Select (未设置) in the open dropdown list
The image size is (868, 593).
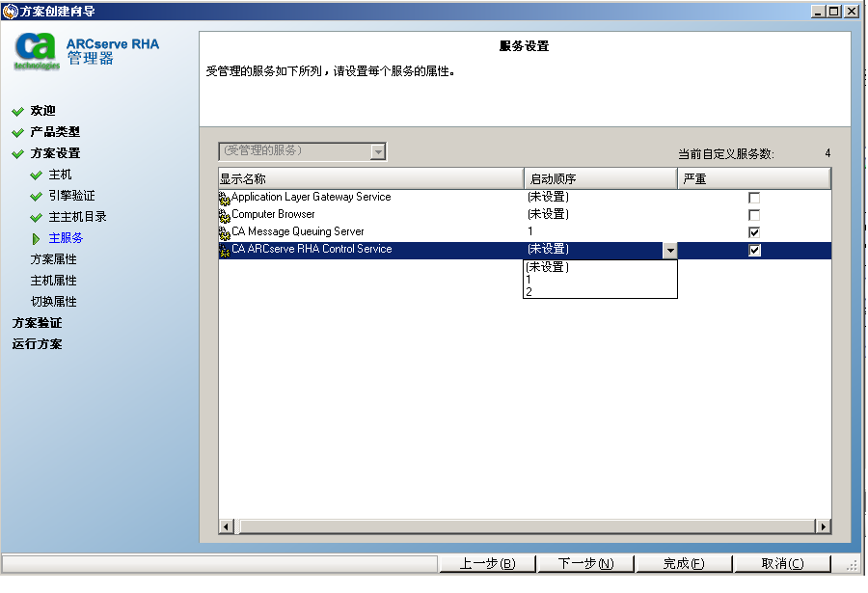(548, 267)
